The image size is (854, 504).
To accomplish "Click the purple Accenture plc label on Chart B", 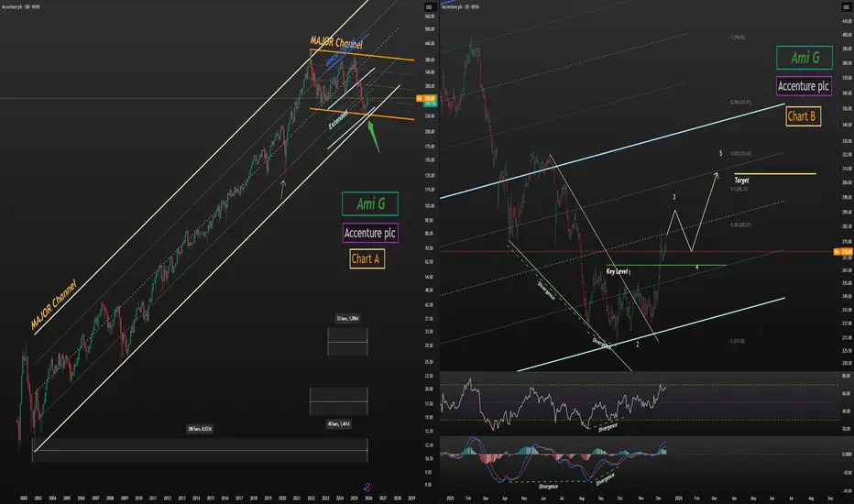I will [x=804, y=86].
